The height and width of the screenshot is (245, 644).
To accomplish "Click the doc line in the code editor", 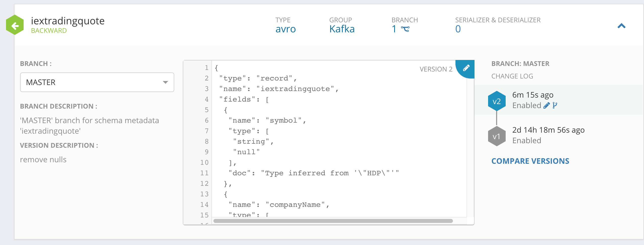I will point(313,173).
